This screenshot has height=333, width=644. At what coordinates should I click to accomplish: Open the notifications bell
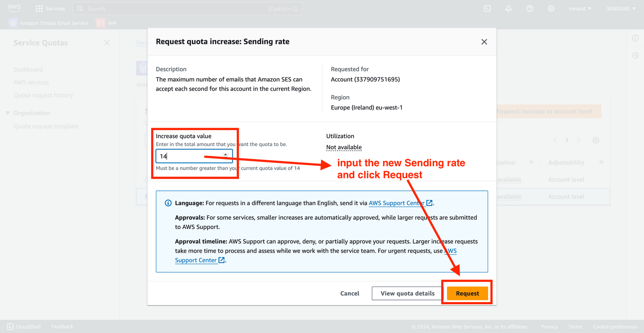508,9
